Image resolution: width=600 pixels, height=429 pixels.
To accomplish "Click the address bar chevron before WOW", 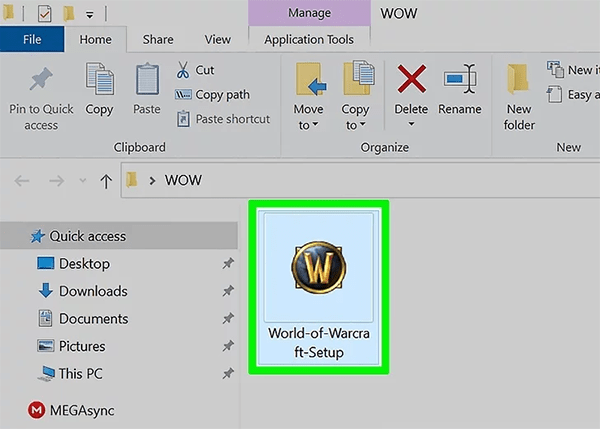I will coord(152,180).
